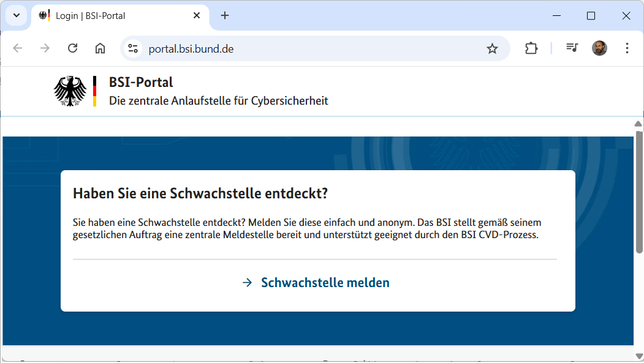
Task: Reload the page with the refresh icon
Action: click(72, 48)
